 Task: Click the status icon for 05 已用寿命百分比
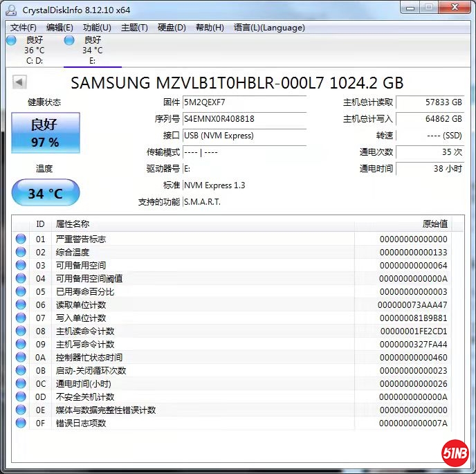[21, 291]
